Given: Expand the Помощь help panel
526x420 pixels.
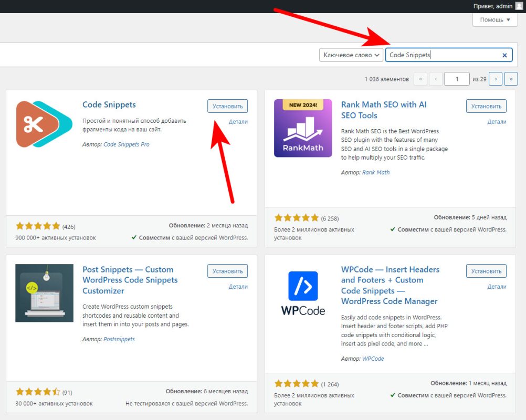Looking at the screenshot, I should tap(495, 20).
